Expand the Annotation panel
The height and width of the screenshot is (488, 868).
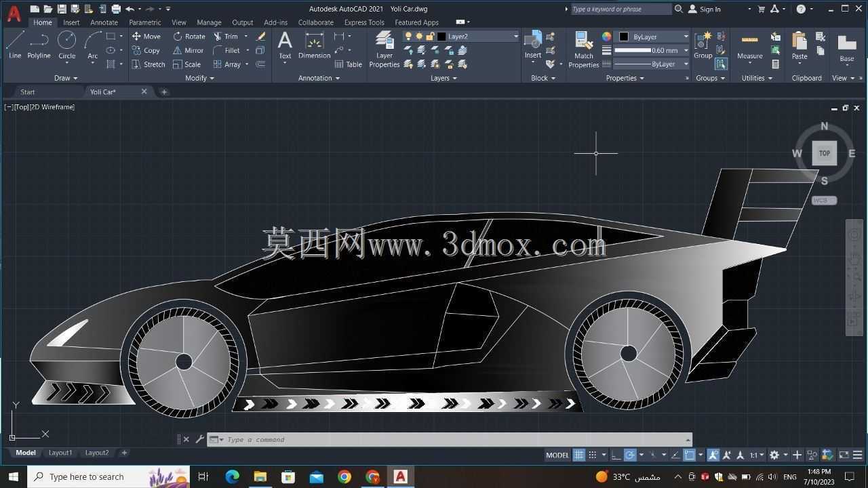319,78
